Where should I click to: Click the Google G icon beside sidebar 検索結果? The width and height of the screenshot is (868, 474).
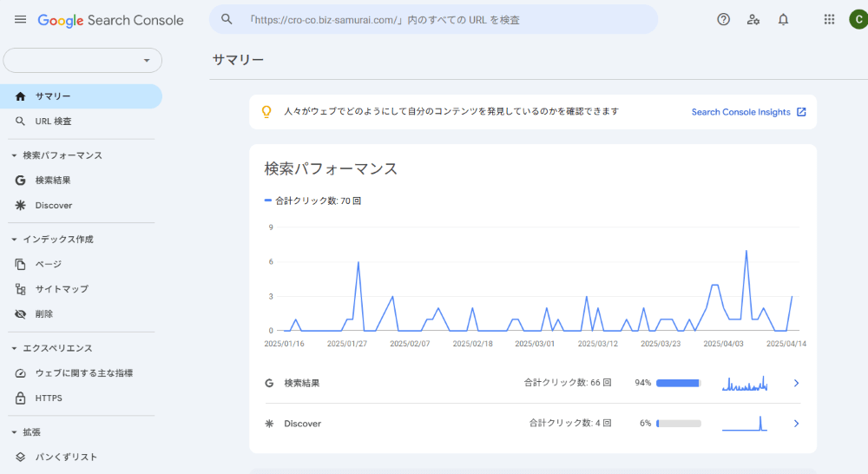coord(21,180)
